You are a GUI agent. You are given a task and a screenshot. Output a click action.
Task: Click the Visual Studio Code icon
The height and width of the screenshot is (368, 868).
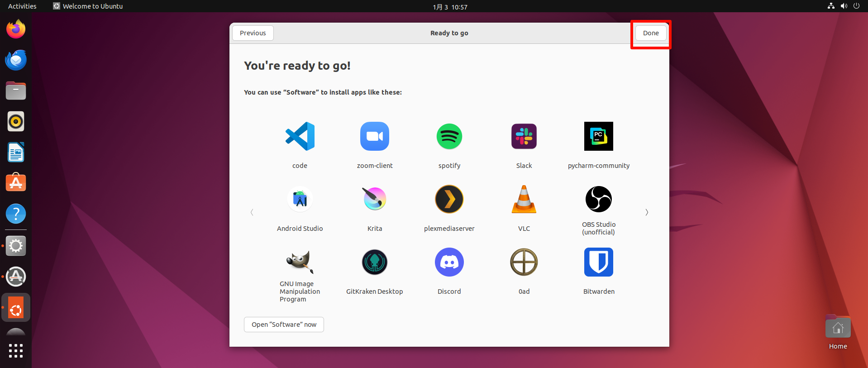[300, 136]
